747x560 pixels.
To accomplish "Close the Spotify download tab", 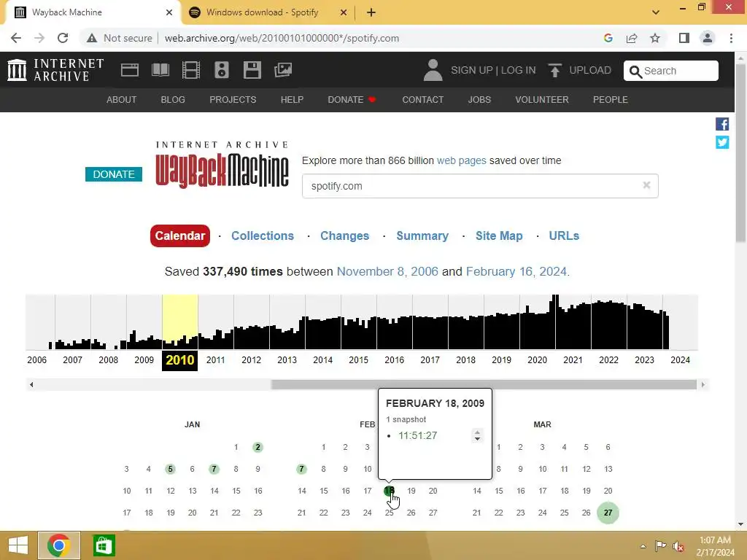I will tap(344, 12).
